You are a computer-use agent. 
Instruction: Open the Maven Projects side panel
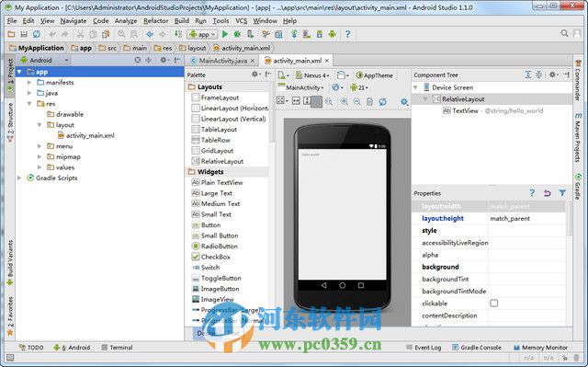click(578, 138)
